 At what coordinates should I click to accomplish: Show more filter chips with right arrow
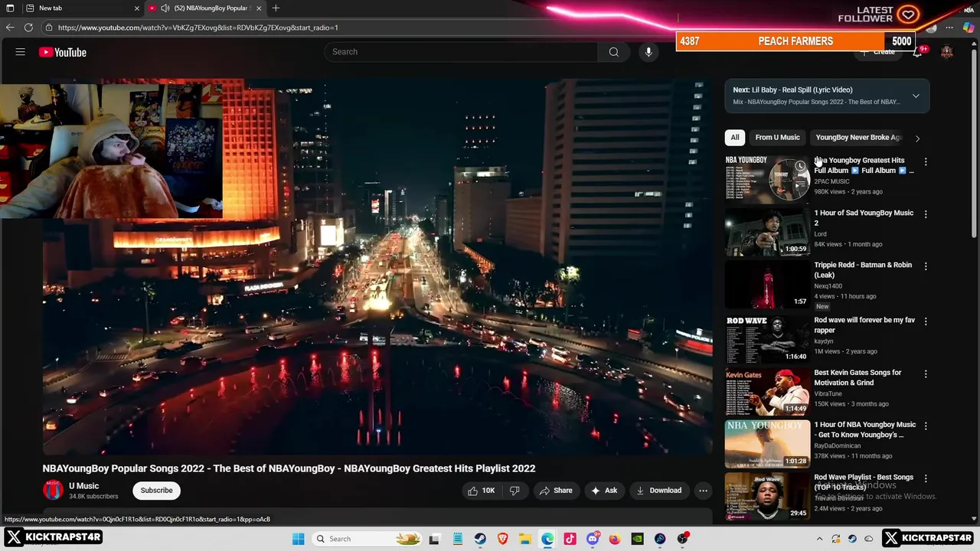point(917,139)
